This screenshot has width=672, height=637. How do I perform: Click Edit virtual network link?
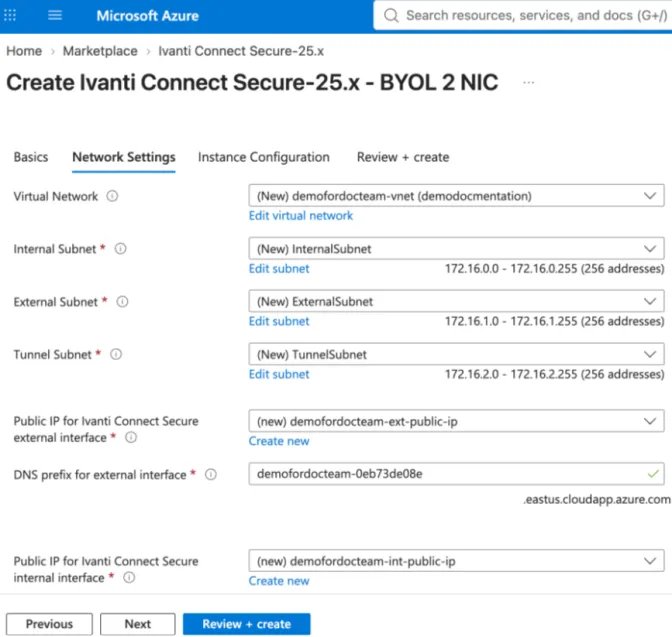pos(301,216)
